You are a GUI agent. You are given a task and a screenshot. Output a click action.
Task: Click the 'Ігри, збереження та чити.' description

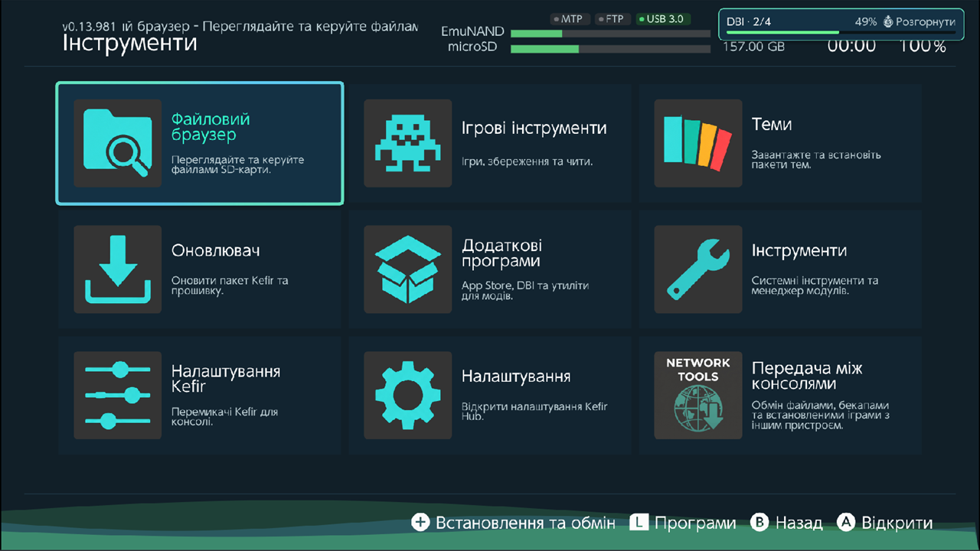(x=527, y=161)
